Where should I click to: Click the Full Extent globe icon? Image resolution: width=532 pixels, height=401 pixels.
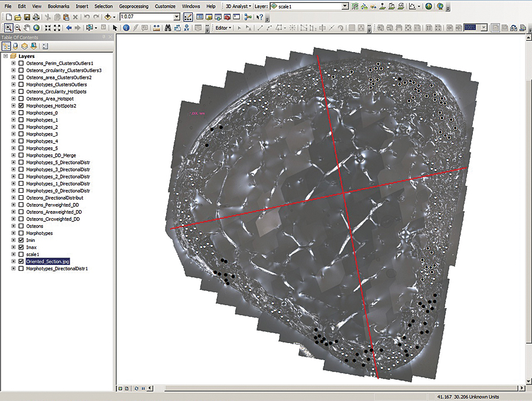[x=36, y=28]
